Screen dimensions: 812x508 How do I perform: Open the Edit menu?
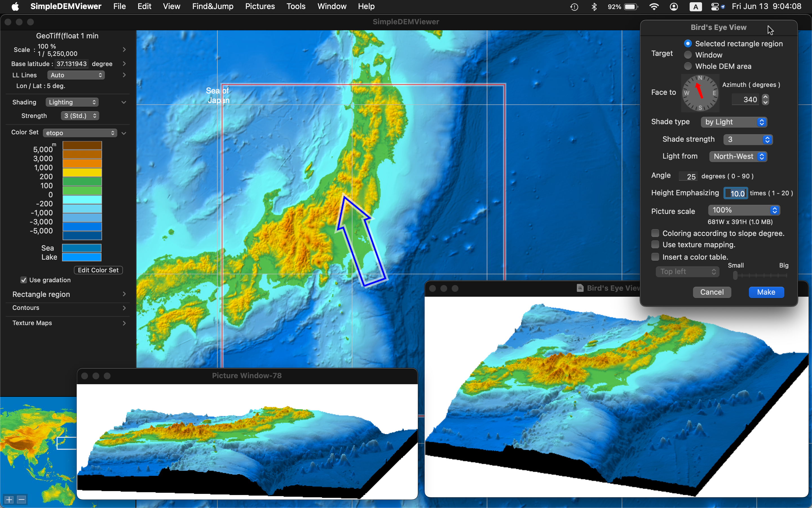click(144, 6)
